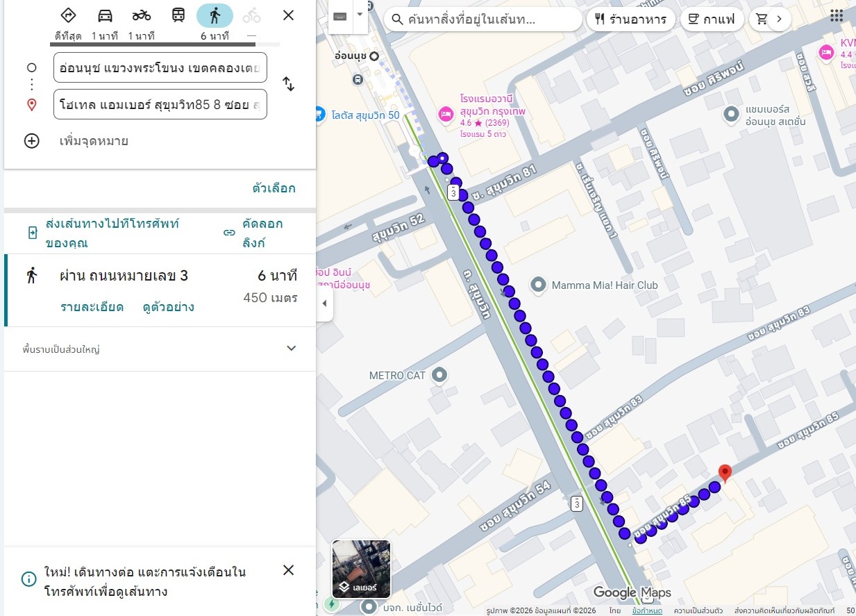The width and height of the screenshot is (856, 616).
Task: Click the red destination pin
Action: click(725, 474)
